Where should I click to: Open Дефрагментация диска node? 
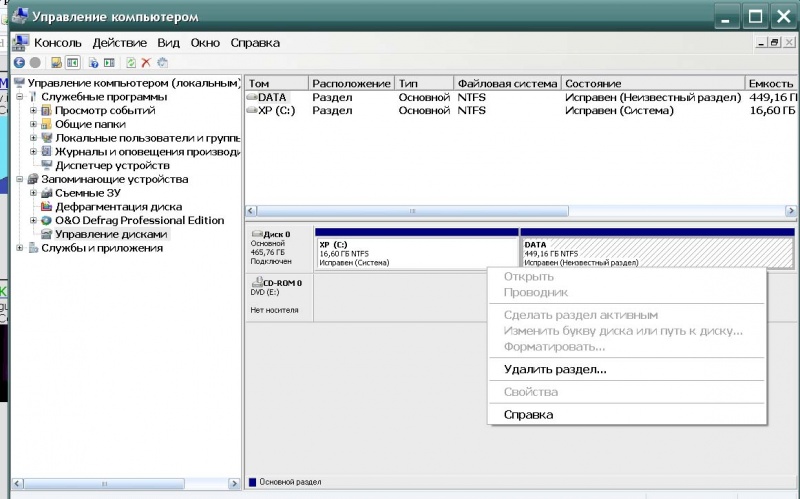point(118,207)
